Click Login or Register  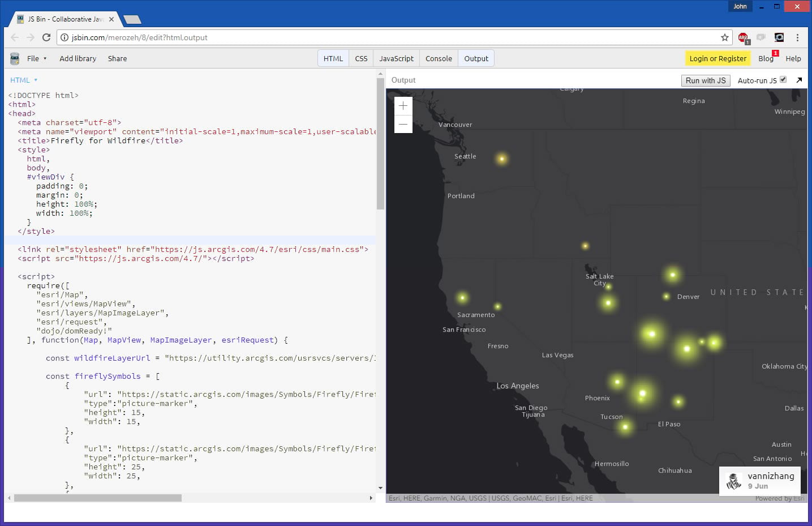click(x=718, y=58)
